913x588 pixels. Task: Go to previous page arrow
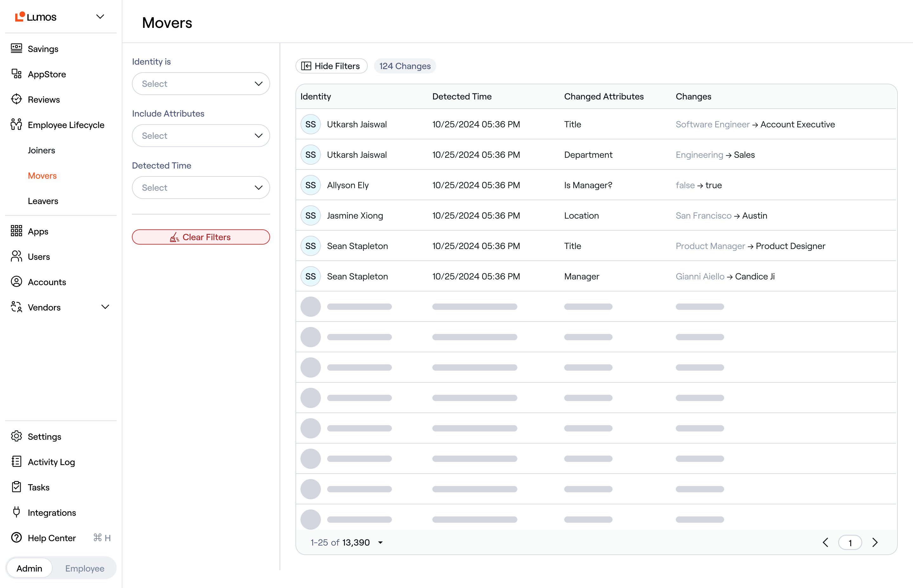826,543
